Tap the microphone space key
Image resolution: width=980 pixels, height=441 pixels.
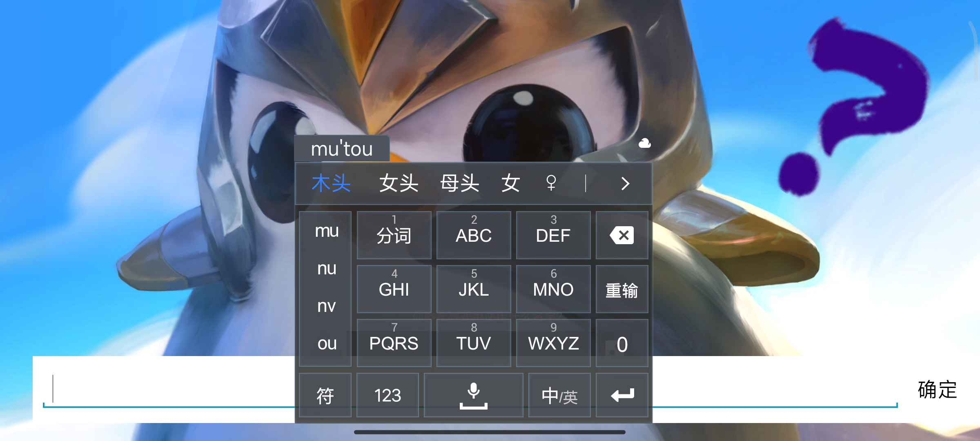click(x=473, y=395)
